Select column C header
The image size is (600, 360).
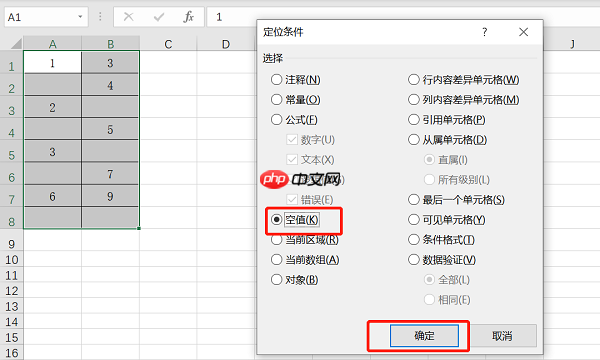(168, 44)
